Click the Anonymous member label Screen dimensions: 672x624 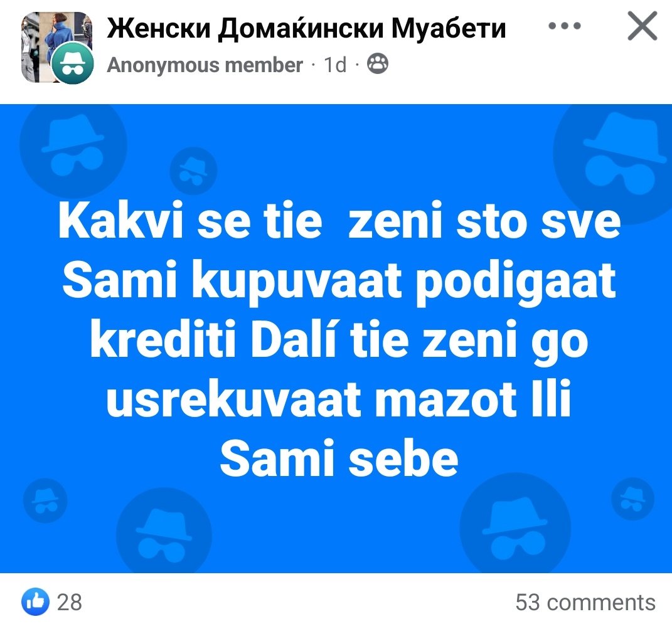(x=205, y=65)
